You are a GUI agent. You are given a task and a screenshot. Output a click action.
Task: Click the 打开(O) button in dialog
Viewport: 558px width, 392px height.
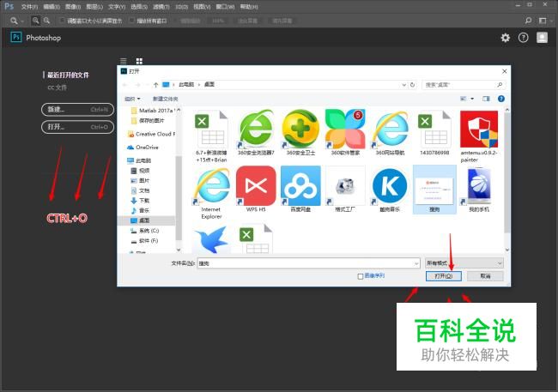[444, 276]
